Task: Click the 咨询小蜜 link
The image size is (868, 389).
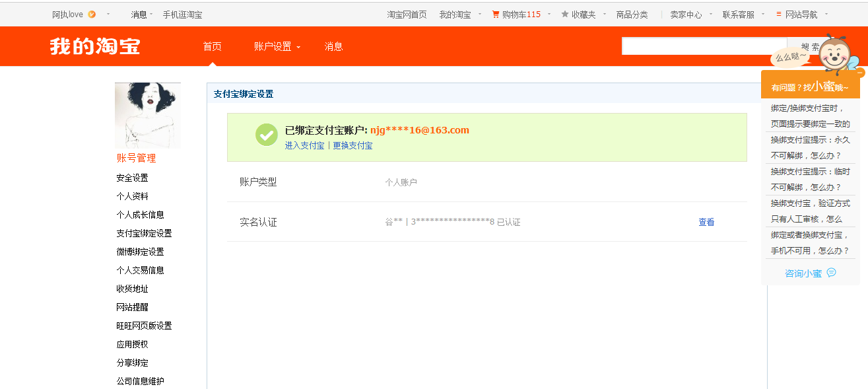Action: pos(803,273)
